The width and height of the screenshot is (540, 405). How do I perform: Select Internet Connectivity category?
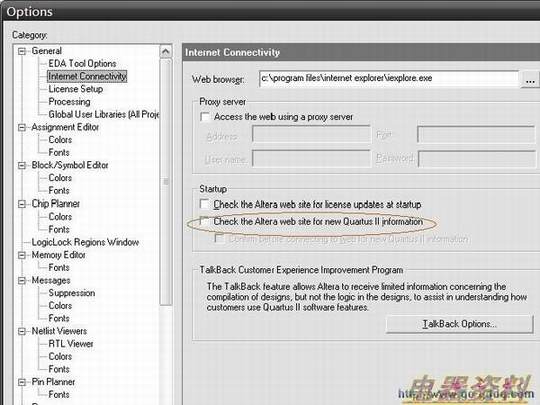point(87,76)
